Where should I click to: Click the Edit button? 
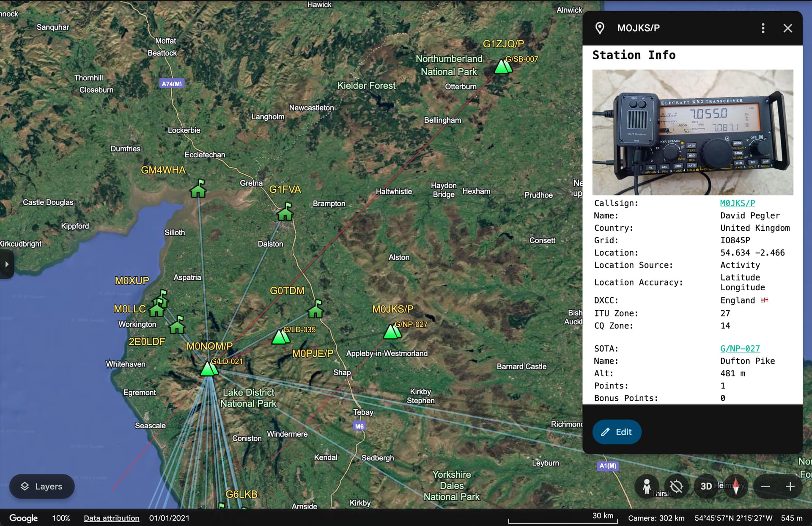pyautogui.click(x=617, y=432)
